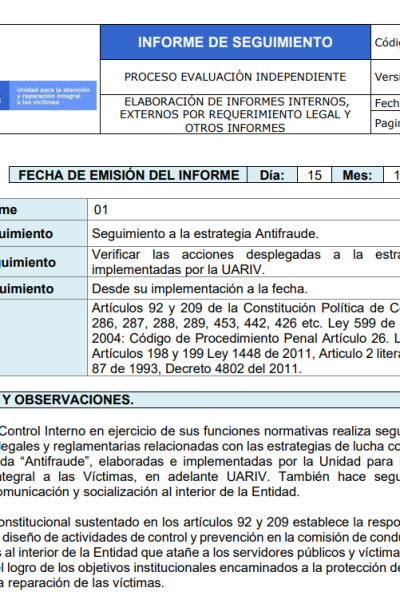Click the Códi header cell at top right

coord(385,42)
